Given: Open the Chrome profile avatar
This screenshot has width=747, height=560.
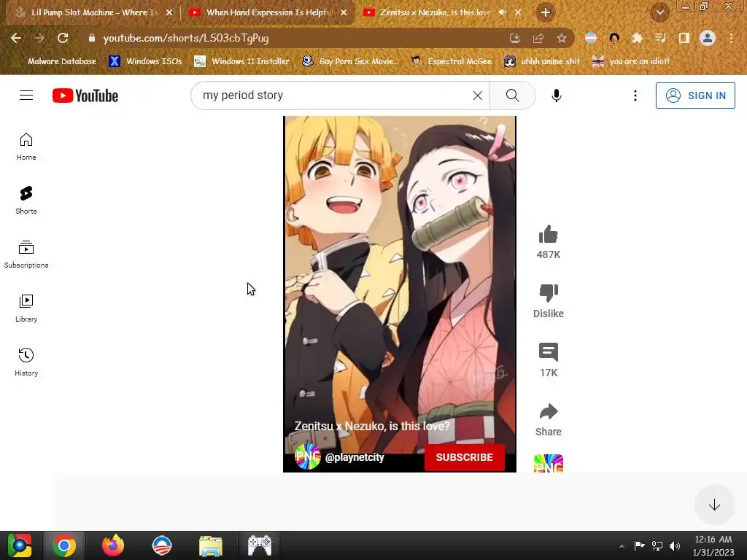Looking at the screenshot, I should (x=708, y=38).
